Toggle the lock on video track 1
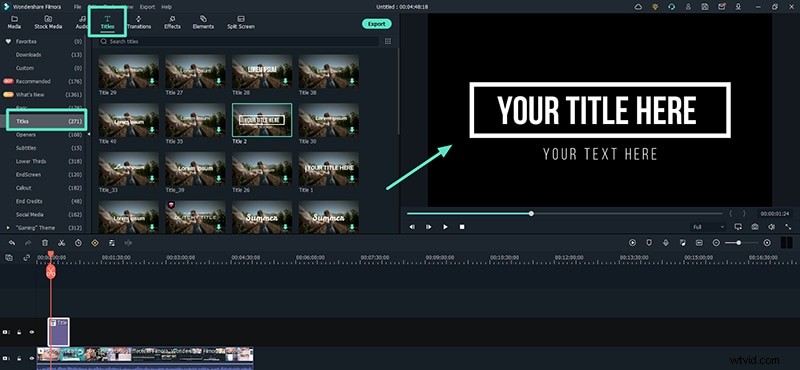The image size is (800, 370). (19, 359)
